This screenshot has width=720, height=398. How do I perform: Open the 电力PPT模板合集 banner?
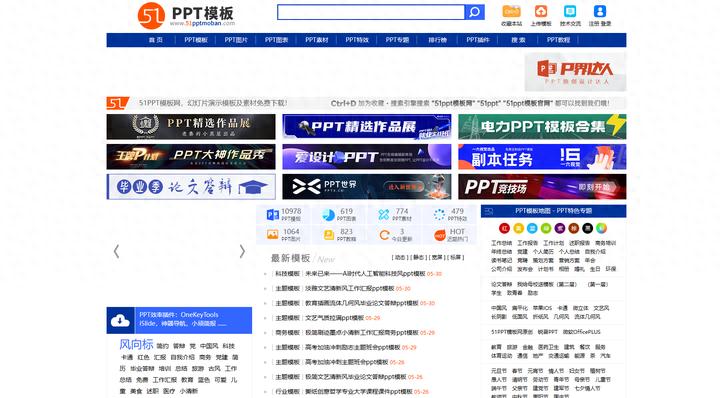(542, 127)
